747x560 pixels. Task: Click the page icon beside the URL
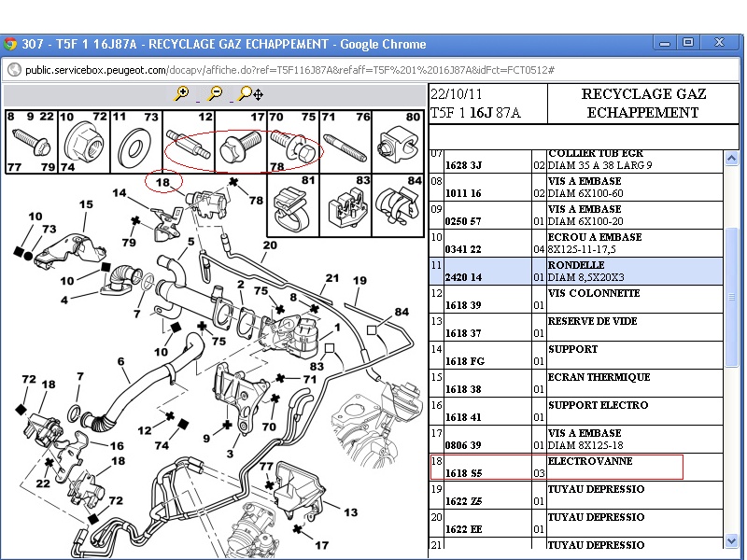tap(14, 70)
